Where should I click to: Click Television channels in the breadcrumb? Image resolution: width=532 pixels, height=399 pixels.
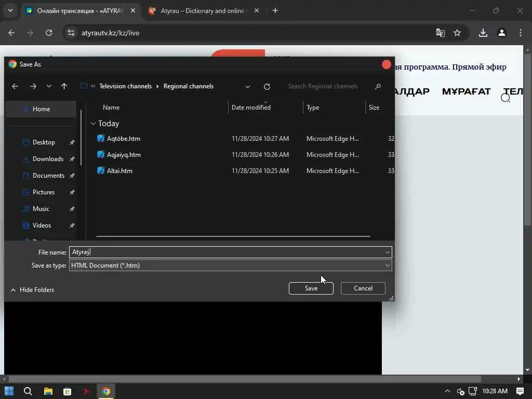click(125, 86)
